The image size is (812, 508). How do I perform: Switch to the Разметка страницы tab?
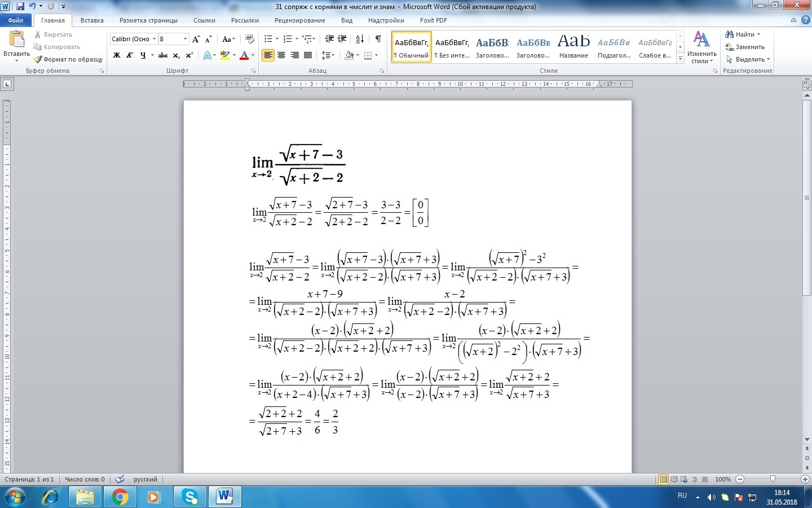[148, 20]
